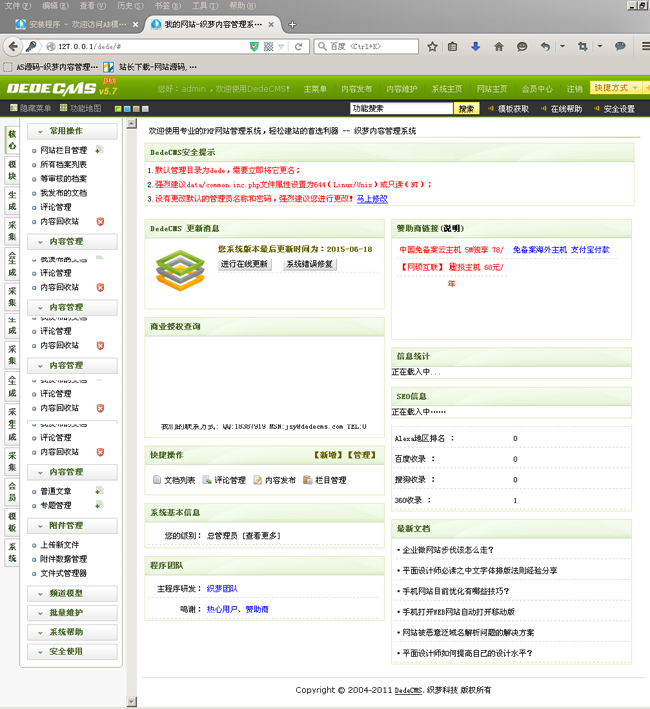Viewport: 650px width, 709px height.
Task: Open 内容维护 in the top navigation
Action: (x=403, y=89)
